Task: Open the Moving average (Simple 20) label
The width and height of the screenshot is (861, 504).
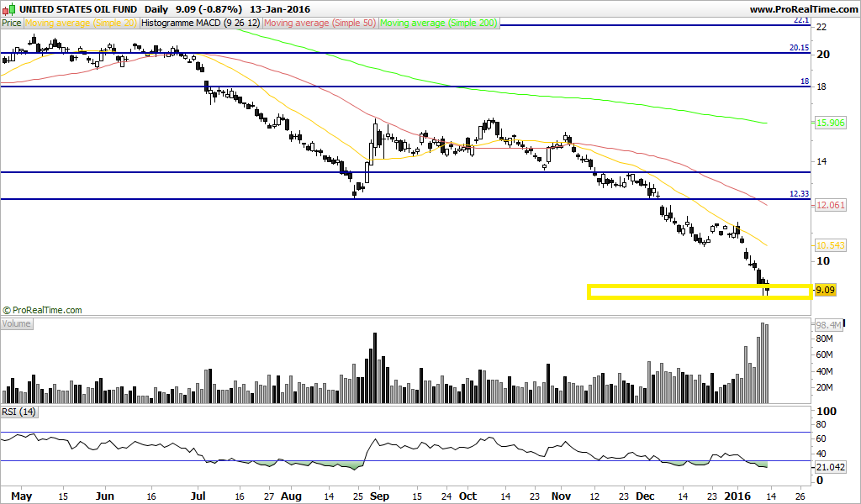Action: 81,23
